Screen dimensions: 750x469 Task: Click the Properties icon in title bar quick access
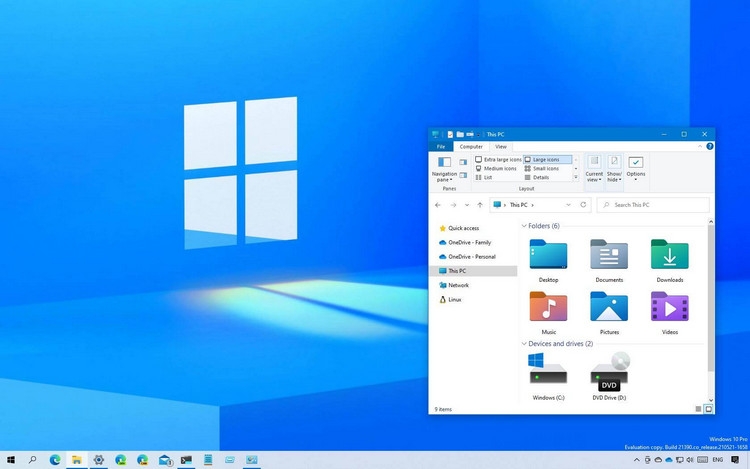click(x=450, y=134)
